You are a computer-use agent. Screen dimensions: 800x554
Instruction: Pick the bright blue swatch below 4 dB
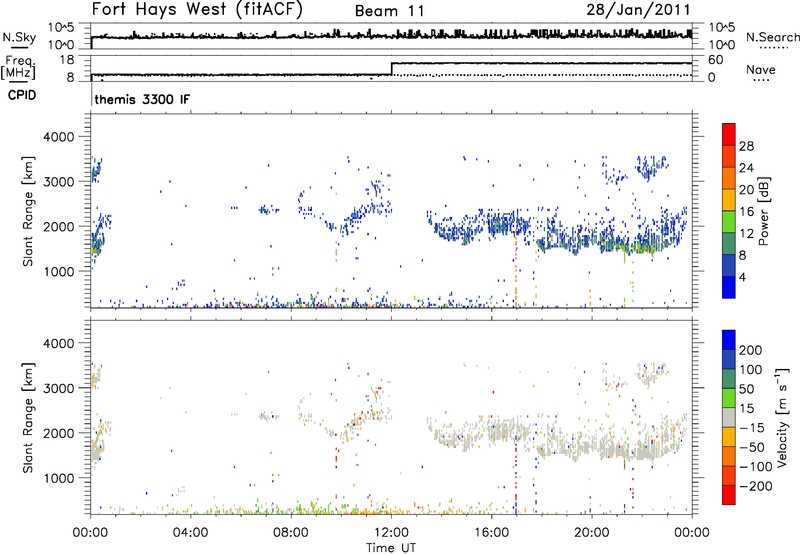pos(729,287)
